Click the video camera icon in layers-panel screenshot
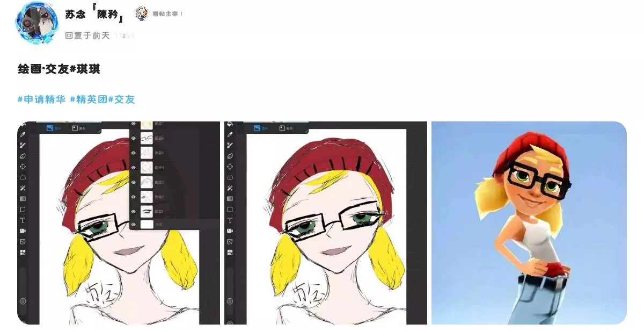 pyautogui.click(x=23, y=231)
